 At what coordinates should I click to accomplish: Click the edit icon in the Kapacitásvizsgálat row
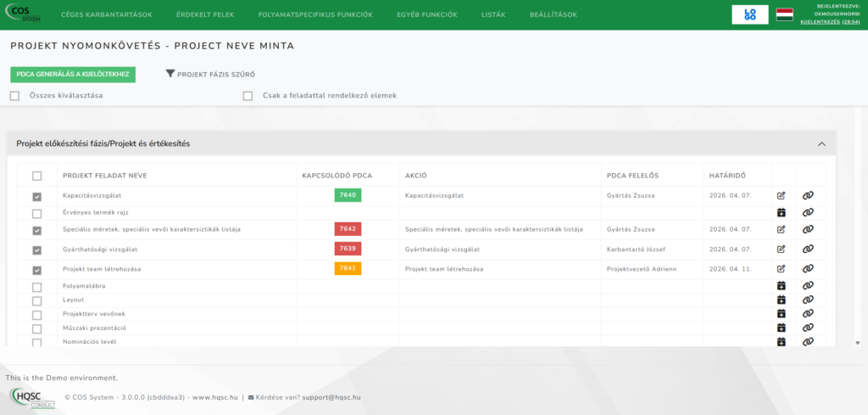(781, 195)
